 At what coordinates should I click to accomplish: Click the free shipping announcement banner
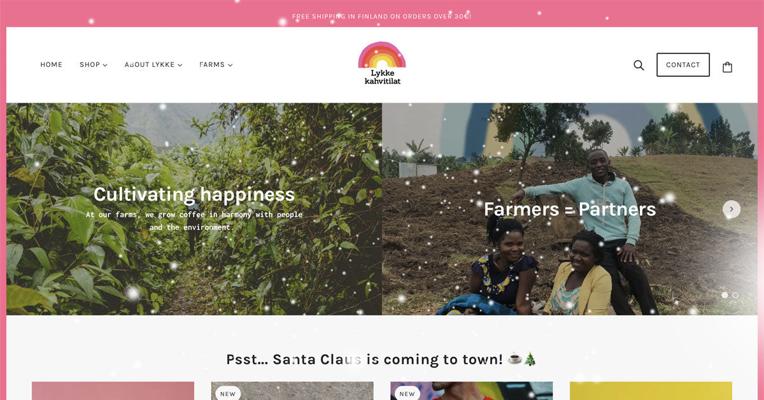click(382, 16)
